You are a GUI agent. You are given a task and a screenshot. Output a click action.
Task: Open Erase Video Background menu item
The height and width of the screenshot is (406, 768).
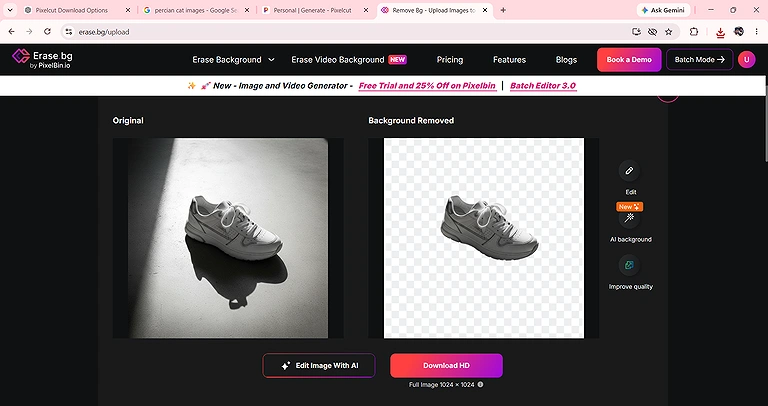(337, 60)
